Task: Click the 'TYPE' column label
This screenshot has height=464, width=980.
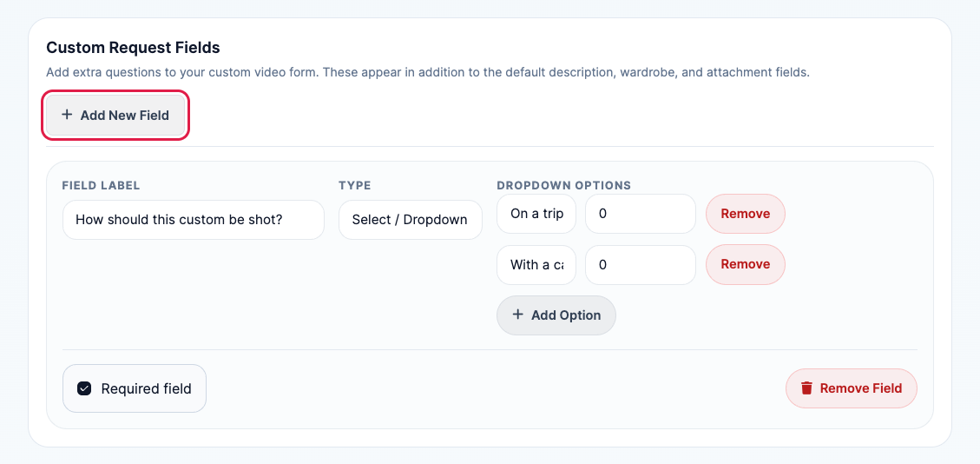Action: pyautogui.click(x=355, y=186)
